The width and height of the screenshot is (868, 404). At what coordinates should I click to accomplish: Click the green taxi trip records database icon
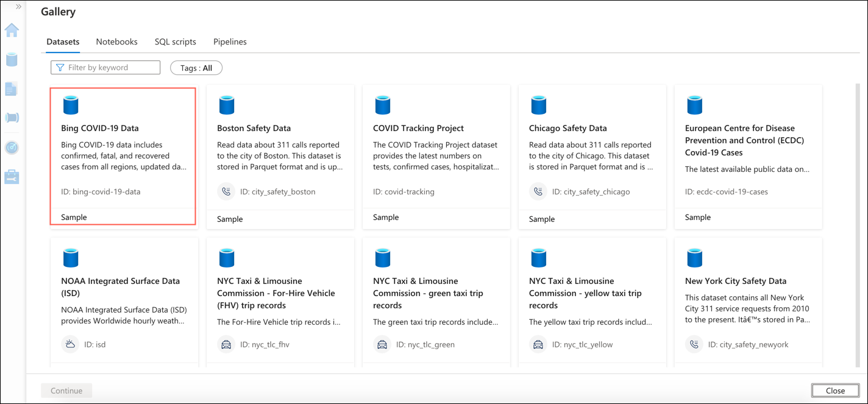(383, 258)
